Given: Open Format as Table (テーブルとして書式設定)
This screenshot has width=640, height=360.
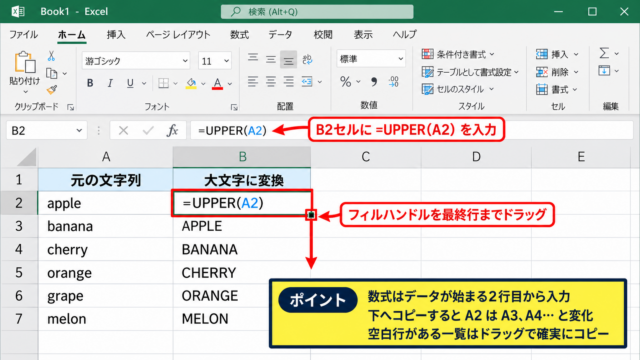Looking at the screenshot, I should [470, 72].
